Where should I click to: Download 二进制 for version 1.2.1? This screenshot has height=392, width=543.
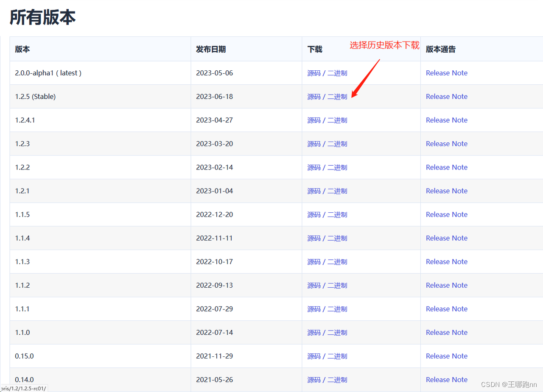point(337,191)
